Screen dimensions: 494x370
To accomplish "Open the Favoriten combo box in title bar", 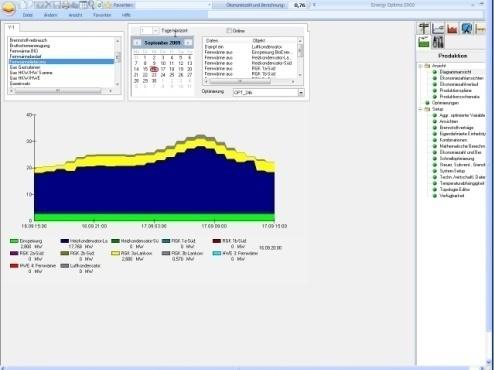I will (173, 5).
